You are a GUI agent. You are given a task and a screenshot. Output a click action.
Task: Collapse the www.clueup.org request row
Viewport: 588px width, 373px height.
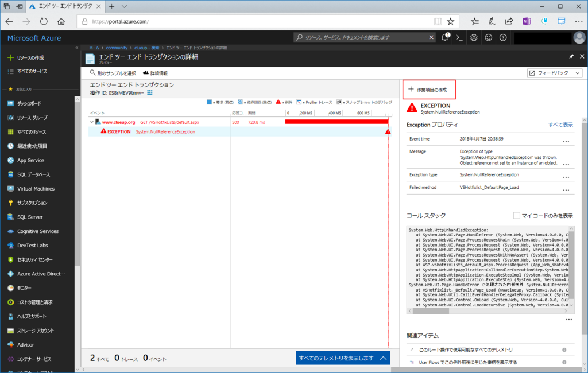91,122
